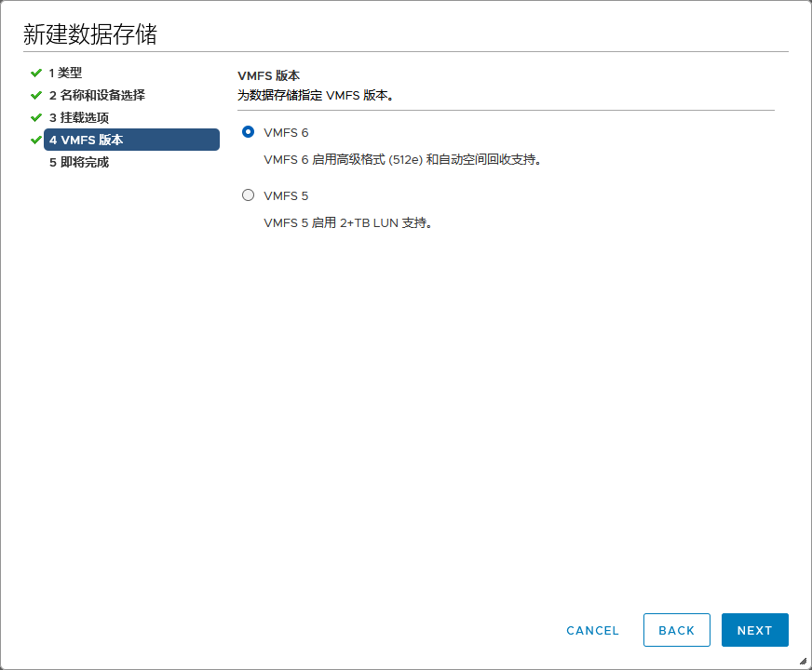Image resolution: width=812 pixels, height=670 pixels.
Task: Select the VMFS 6 radio button
Action: pyautogui.click(x=248, y=132)
